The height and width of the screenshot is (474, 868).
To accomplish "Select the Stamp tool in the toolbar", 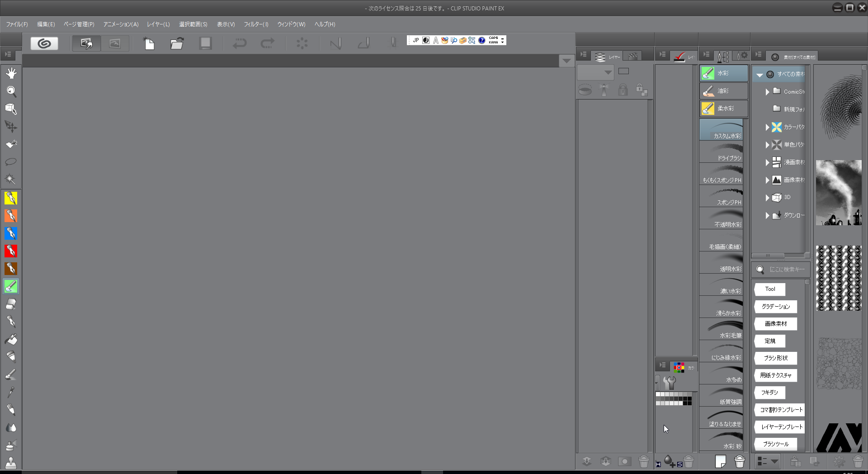I will click(11, 463).
